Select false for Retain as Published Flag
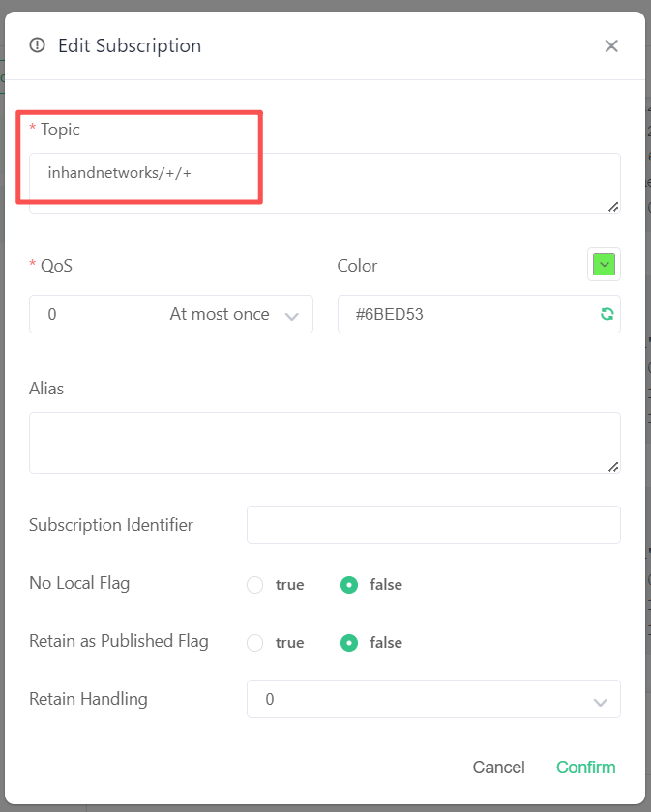 pyautogui.click(x=350, y=643)
